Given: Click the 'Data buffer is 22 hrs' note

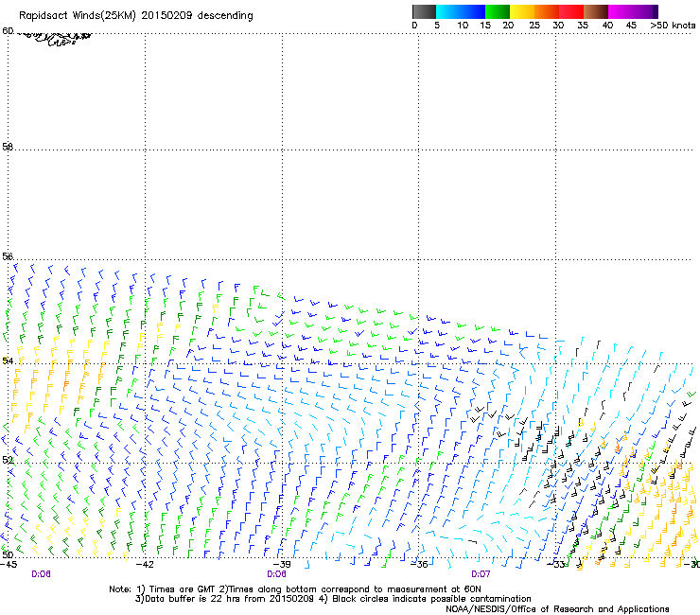Looking at the screenshot, I should coord(226,599).
